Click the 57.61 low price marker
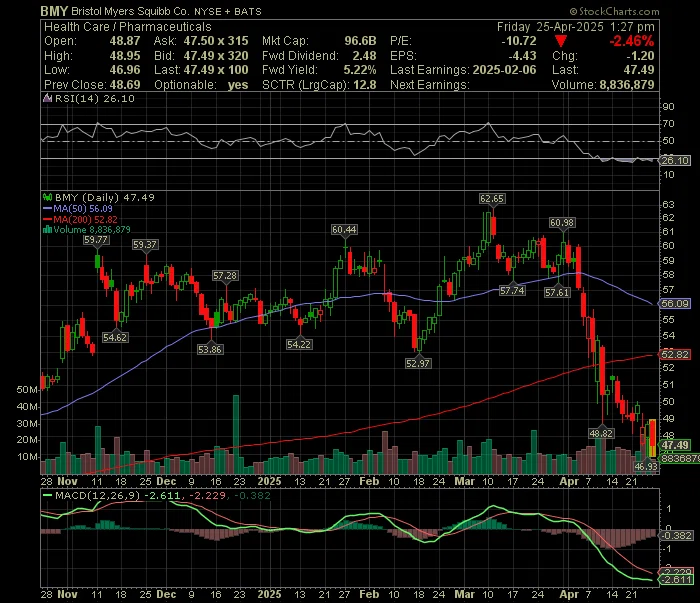This screenshot has height=603, width=700. 557,293
